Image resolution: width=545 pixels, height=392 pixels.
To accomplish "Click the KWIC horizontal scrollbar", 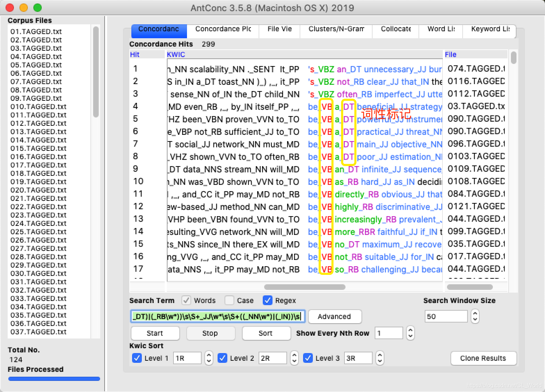I will (x=304, y=287).
